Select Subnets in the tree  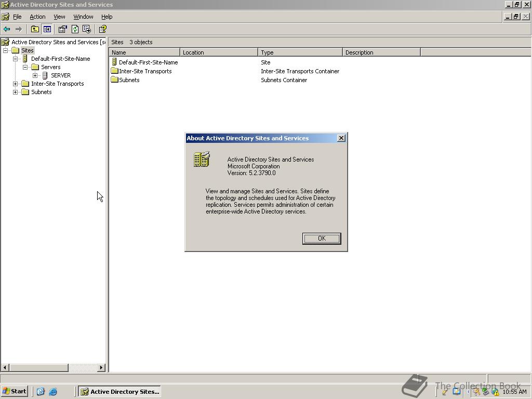pyautogui.click(x=42, y=92)
